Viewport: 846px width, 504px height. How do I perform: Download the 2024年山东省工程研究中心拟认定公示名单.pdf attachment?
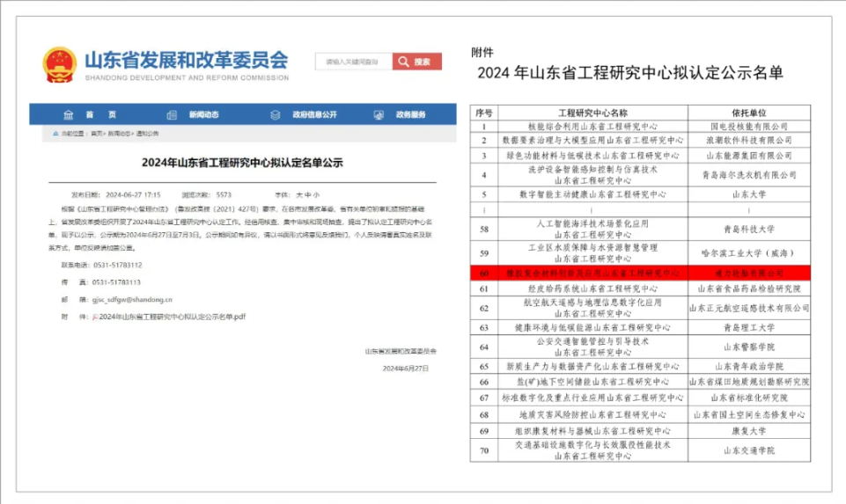point(169,315)
